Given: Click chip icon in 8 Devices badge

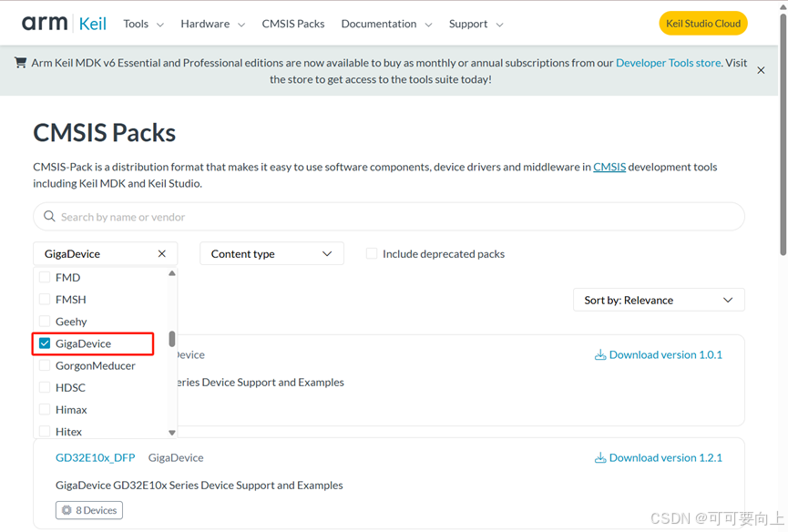Looking at the screenshot, I should (x=67, y=510).
